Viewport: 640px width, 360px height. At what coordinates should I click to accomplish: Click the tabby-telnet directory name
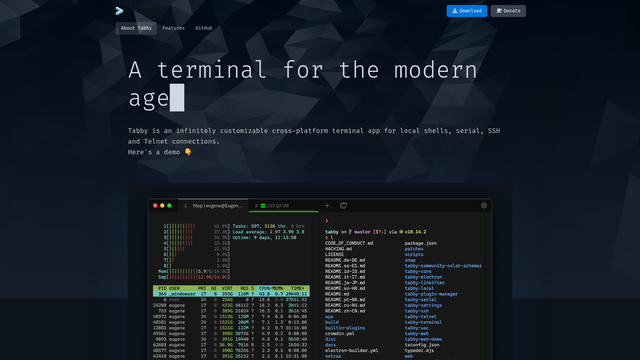(x=420, y=316)
